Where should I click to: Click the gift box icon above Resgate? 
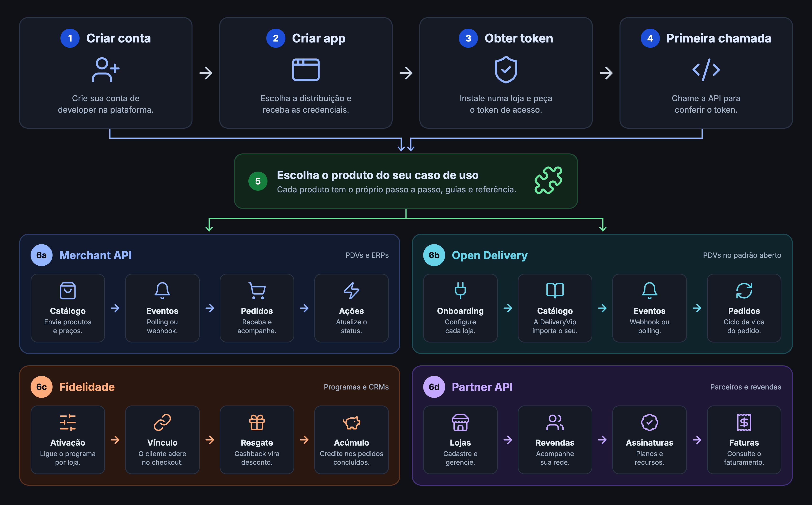coord(257,422)
